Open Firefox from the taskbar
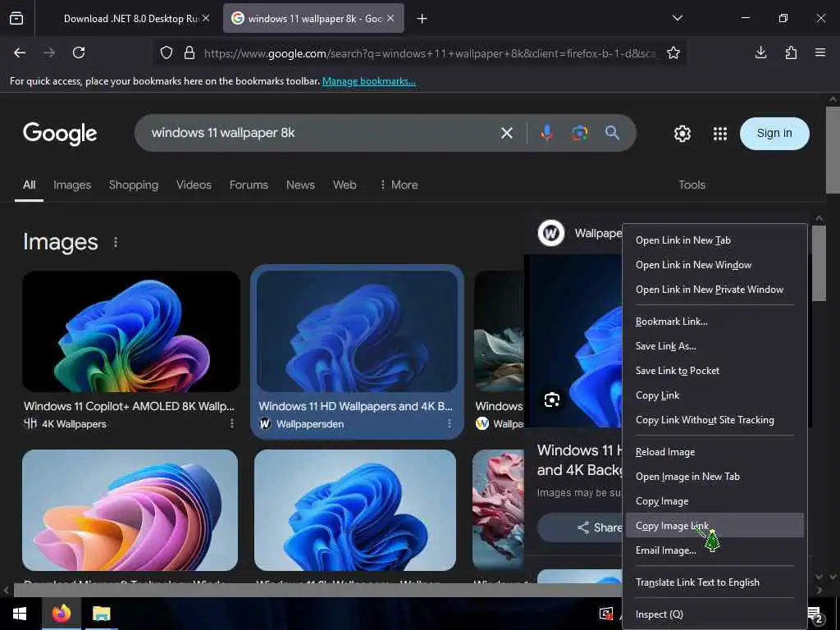Image resolution: width=840 pixels, height=630 pixels. [61, 614]
